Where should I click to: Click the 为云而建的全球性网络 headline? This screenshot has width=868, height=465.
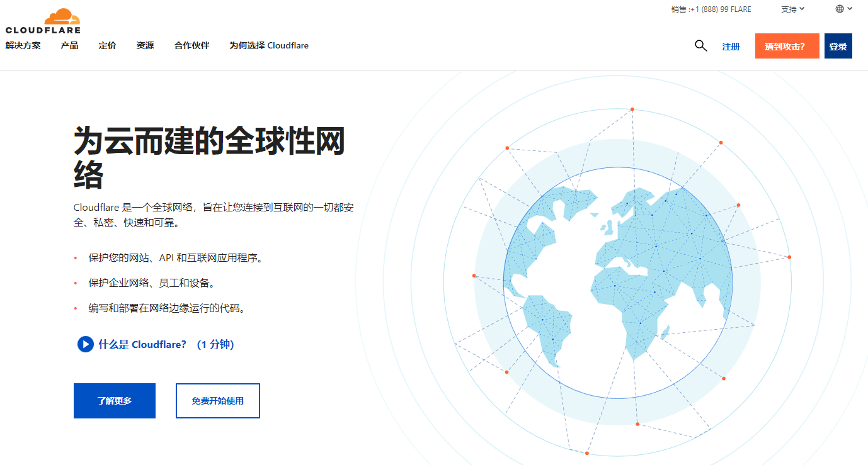[x=210, y=157]
